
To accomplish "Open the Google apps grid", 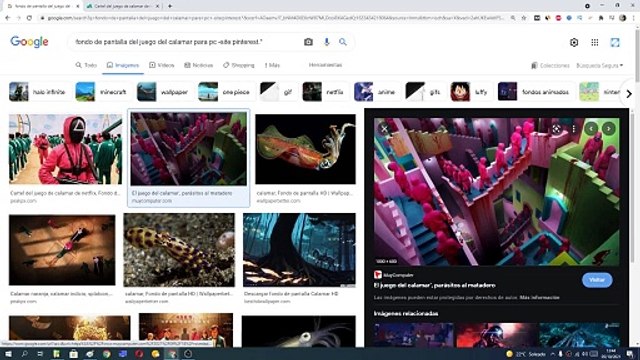I will click(595, 42).
